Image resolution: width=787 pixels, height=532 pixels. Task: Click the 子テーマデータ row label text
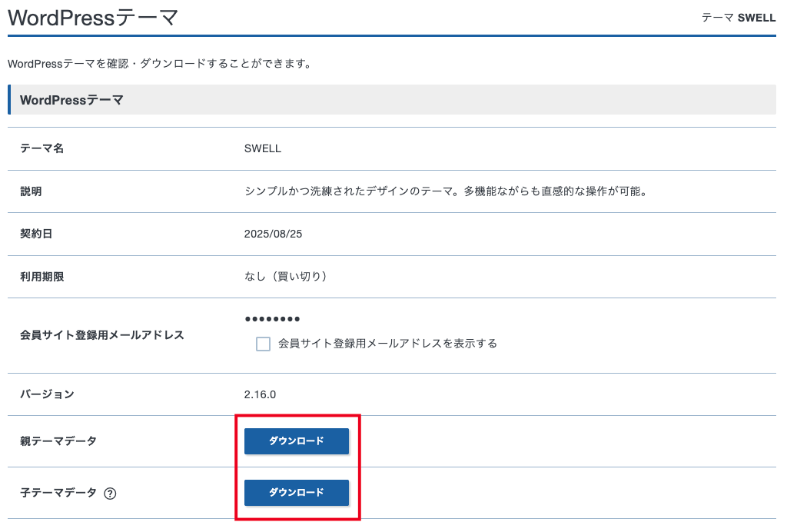(58, 493)
